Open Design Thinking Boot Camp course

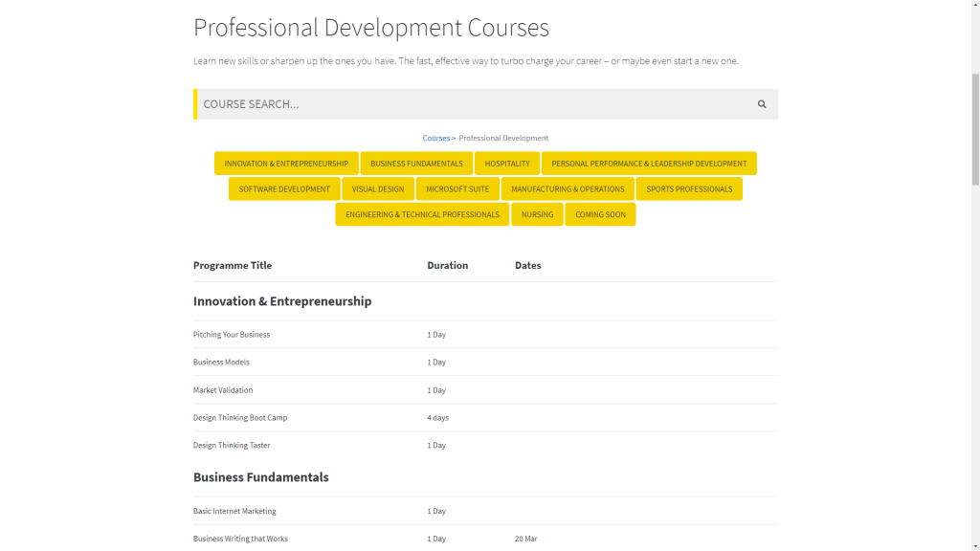[x=240, y=418]
